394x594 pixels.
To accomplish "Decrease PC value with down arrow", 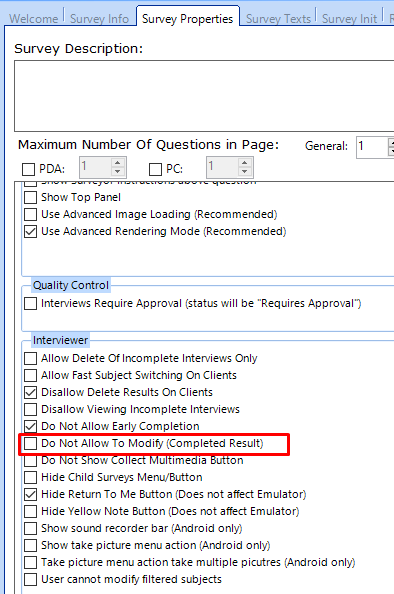I will tap(244, 172).
